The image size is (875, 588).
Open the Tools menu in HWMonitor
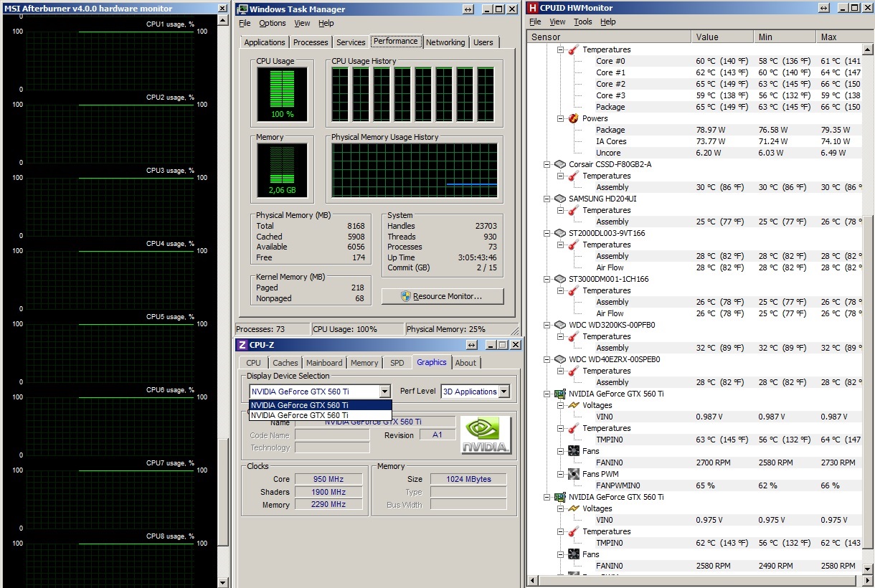point(583,22)
